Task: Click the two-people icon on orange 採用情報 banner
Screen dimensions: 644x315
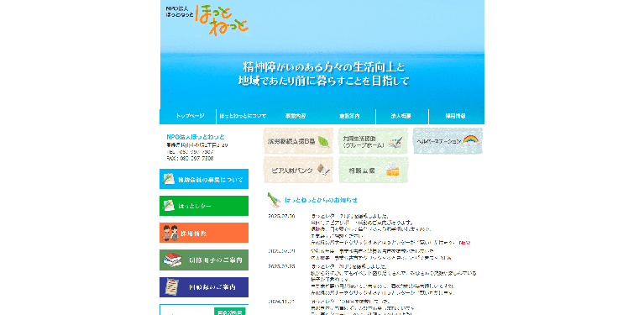Action: pyautogui.click(x=170, y=234)
